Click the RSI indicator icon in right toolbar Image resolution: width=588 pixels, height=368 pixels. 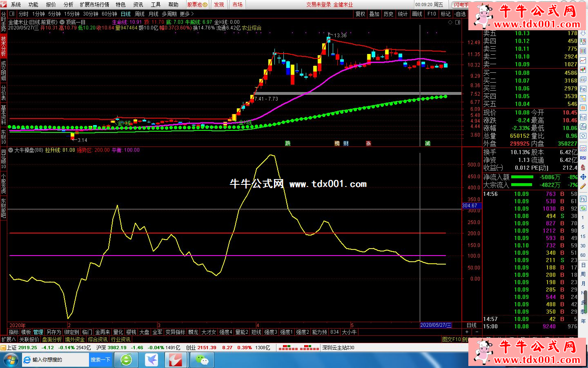[x=583, y=158]
